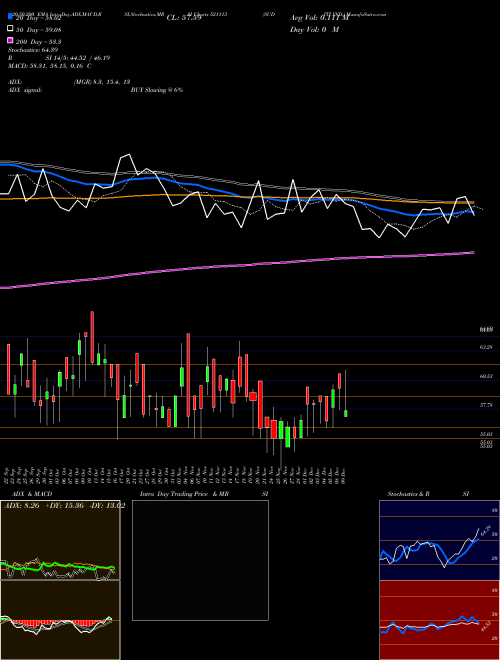Image resolution: width=500 pixels, height=660 pixels.
Task: Click the 'Intra Day Trading Price & MR' title
Action: (x=184, y=494)
